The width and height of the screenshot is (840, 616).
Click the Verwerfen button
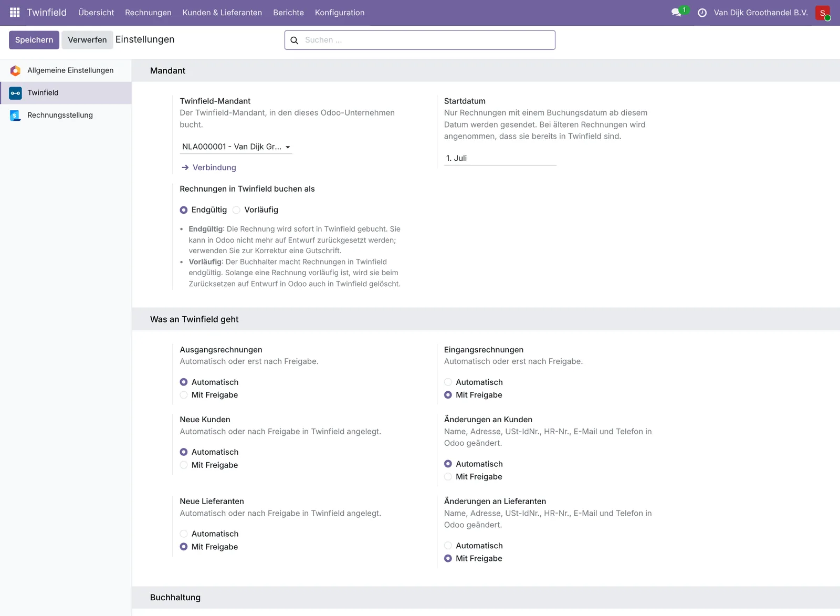click(x=87, y=40)
